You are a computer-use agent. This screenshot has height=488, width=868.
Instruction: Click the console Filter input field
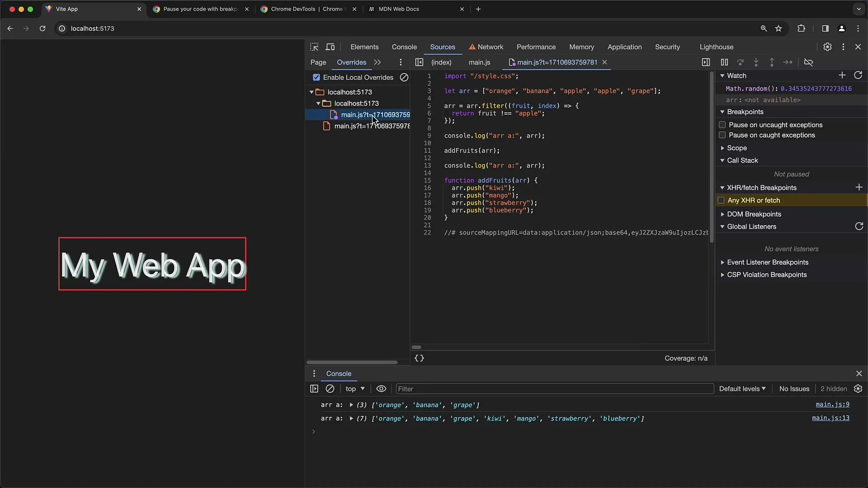[555, 389]
